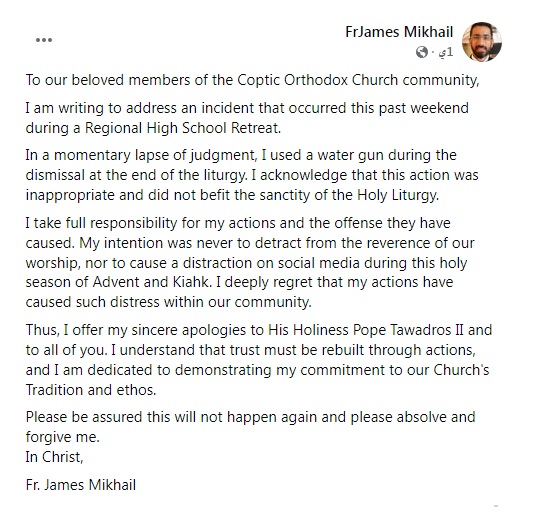
Task: Click the "Please be assured" sentence
Action: click(250, 427)
